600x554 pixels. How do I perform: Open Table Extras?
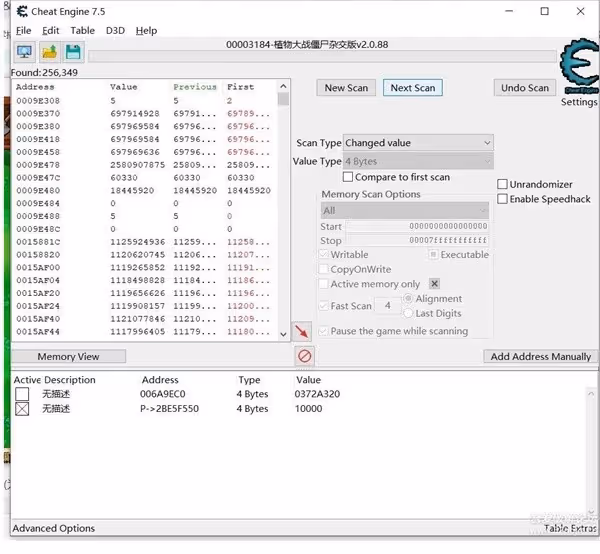570,528
